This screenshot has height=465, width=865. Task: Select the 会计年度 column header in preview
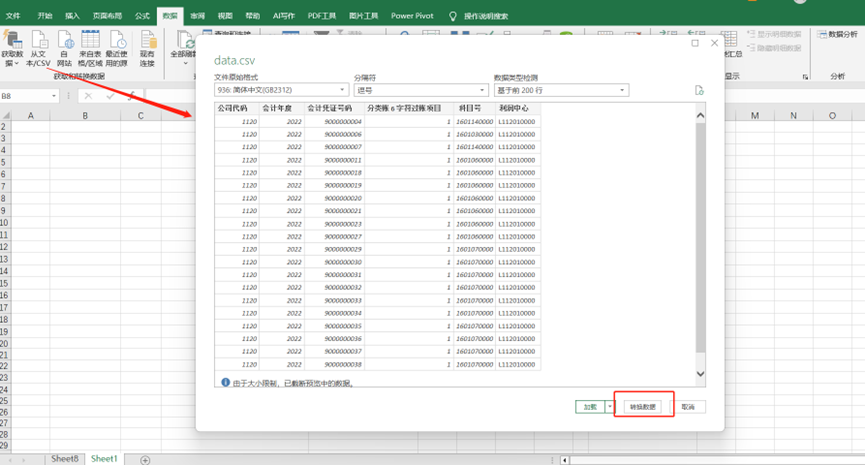[281, 108]
